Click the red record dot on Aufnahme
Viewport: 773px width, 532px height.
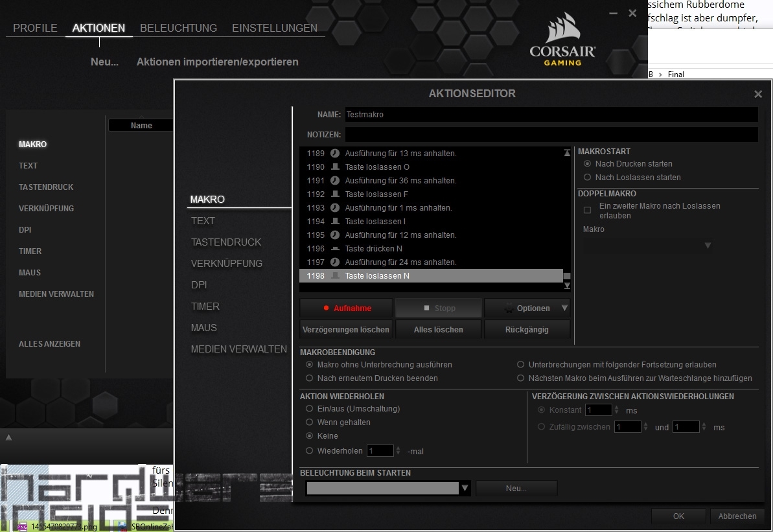point(327,308)
